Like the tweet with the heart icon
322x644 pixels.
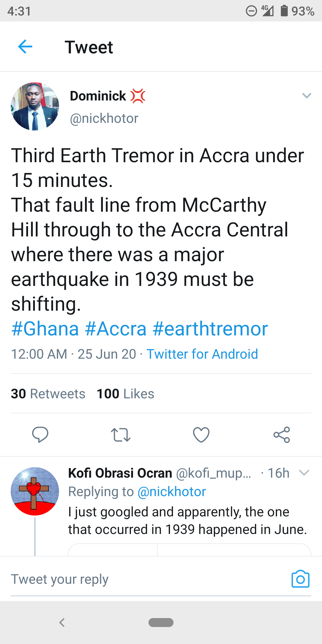(x=201, y=434)
